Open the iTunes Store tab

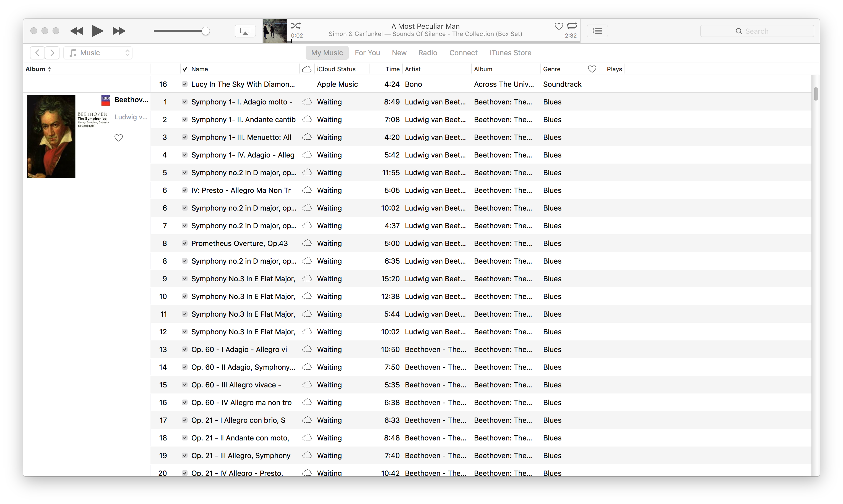click(x=510, y=53)
